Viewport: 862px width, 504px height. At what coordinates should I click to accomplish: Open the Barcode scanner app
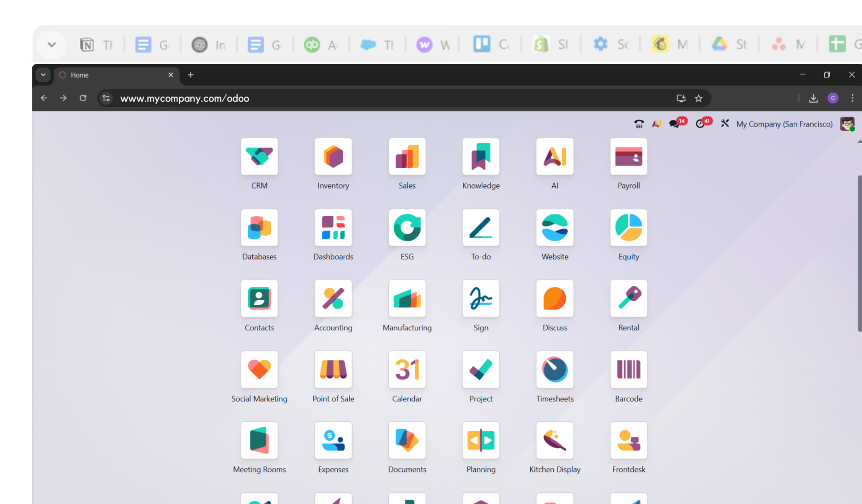point(629,369)
